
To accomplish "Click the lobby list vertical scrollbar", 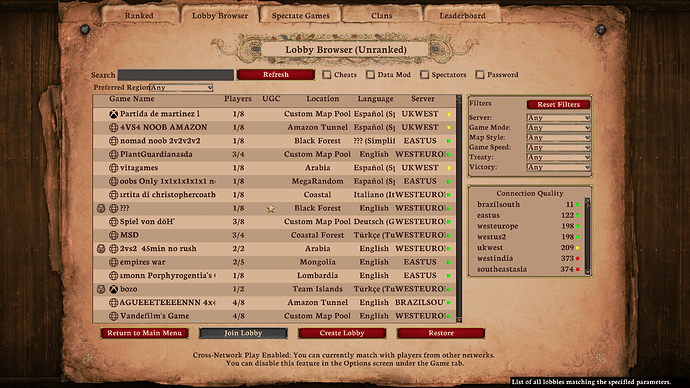I will tap(459, 209).
